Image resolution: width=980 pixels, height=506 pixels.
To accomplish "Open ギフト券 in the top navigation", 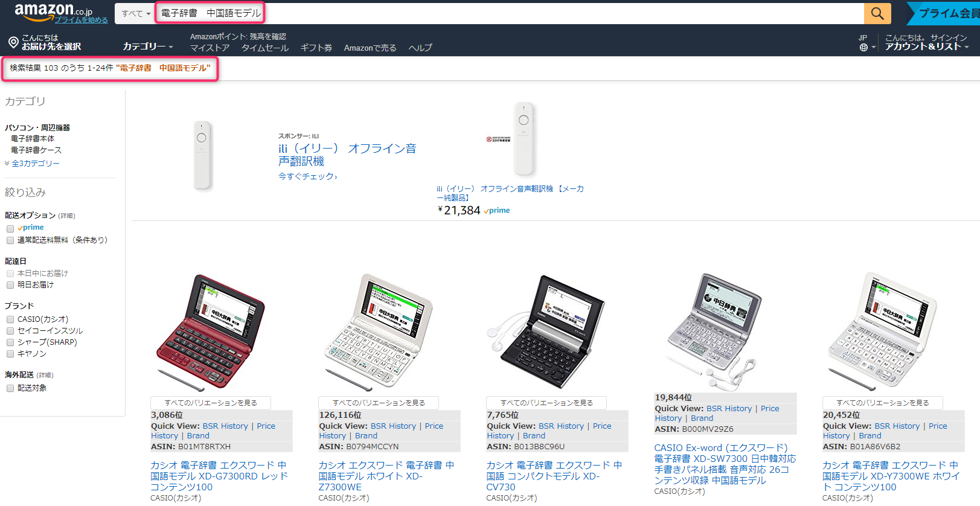I will [x=316, y=48].
